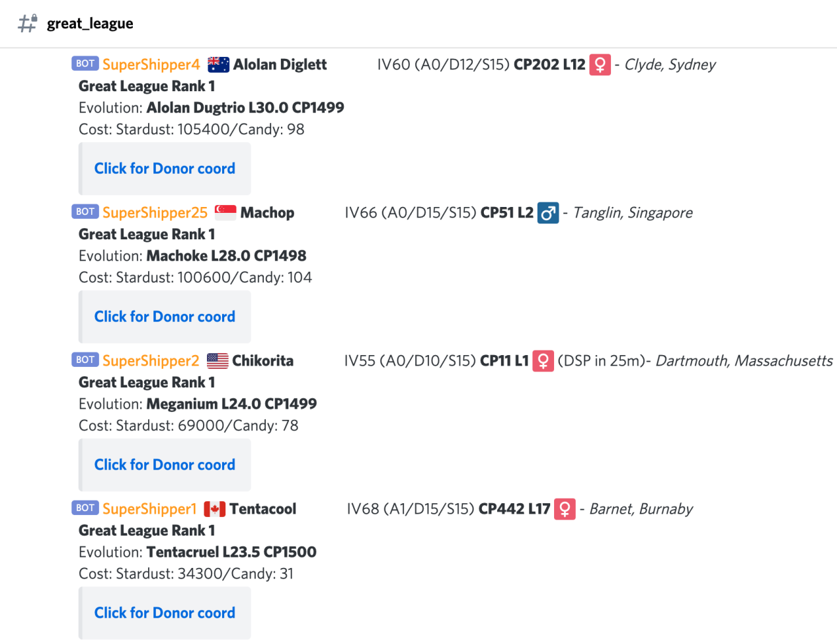The height and width of the screenshot is (644, 837).
Task: Open Donor coord link for Chikorita
Action: (x=165, y=465)
